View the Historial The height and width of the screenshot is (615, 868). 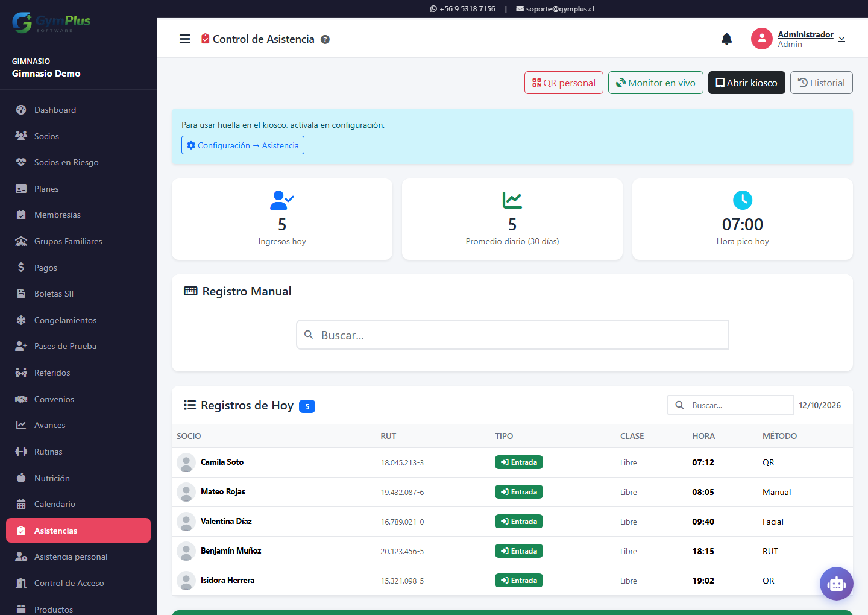pyautogui.click(x=822, y=83)
